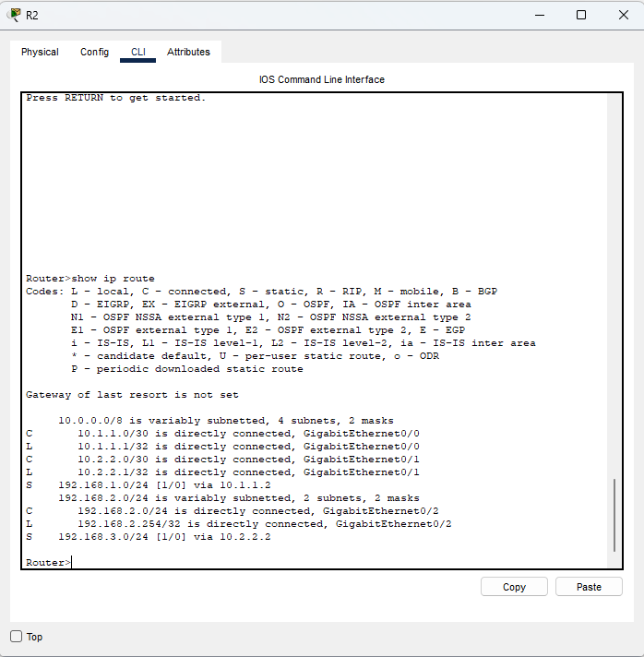Click the 'E1 - OSPF external type 1' line
Image resolution: width=644 pixels, height=657 pixels.
click(268, 330)
